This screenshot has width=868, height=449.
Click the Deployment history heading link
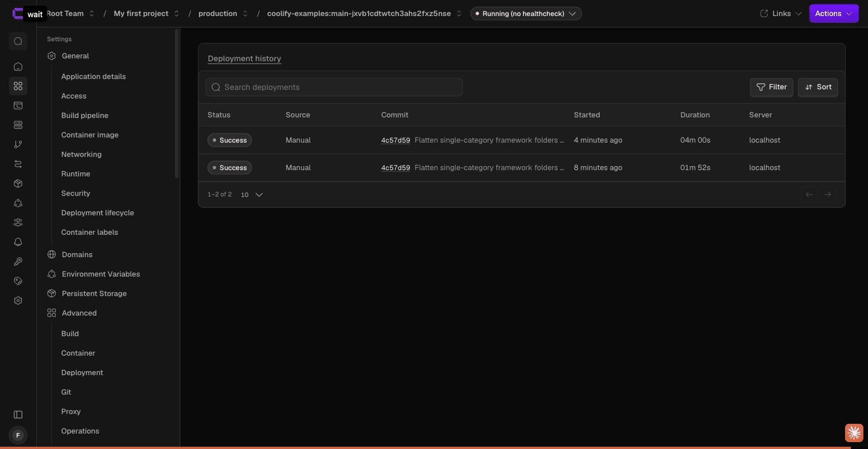pyautogui.click(x=244, y=58)
